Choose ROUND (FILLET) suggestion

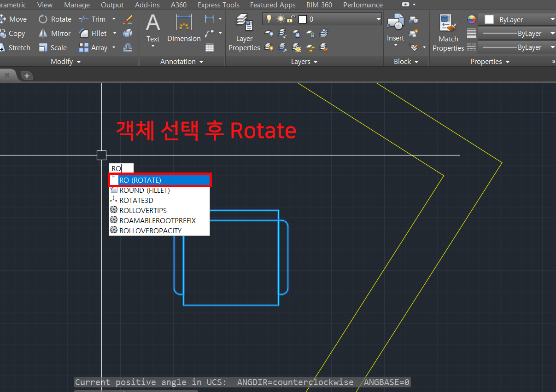[159, 190]
